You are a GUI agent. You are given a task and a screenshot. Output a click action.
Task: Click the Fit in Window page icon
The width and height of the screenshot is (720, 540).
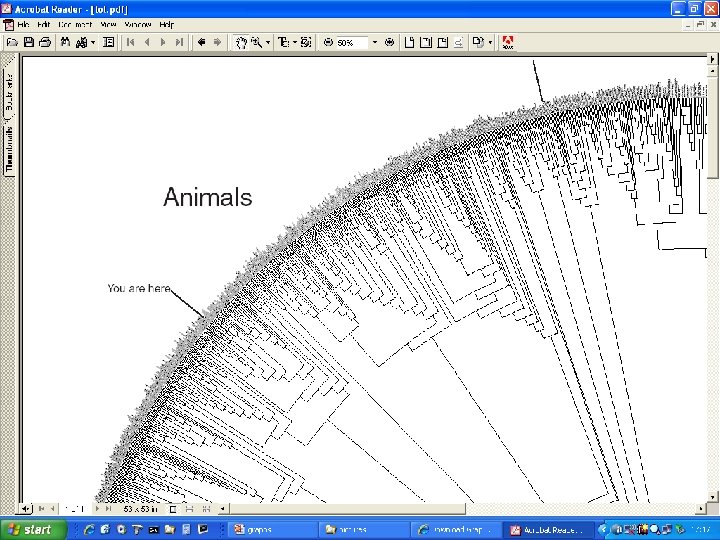click(x=426, y=42)
